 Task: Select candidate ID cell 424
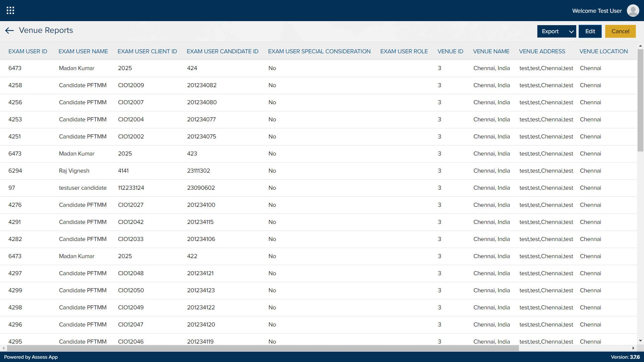click(192, 68)
